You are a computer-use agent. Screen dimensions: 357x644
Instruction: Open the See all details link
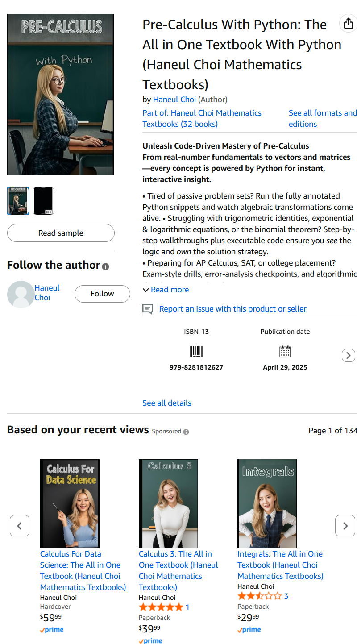pyautogui.click(x=167, y=403)
